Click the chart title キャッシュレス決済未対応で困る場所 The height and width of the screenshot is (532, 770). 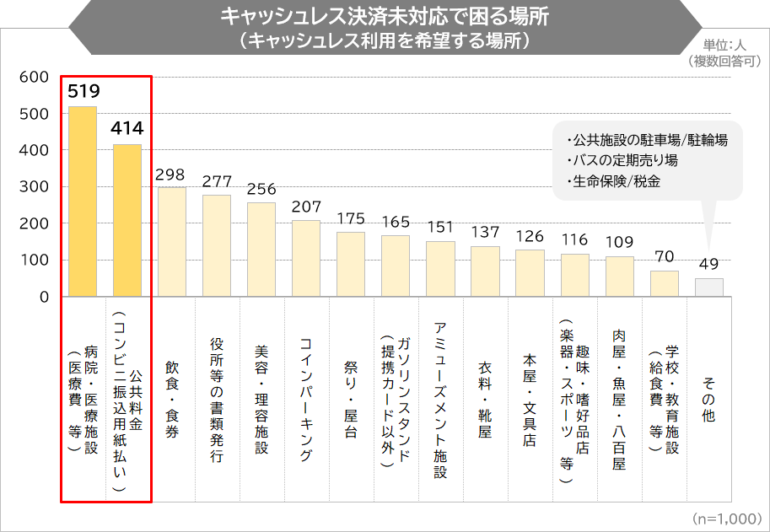click(x=385, y=16)
